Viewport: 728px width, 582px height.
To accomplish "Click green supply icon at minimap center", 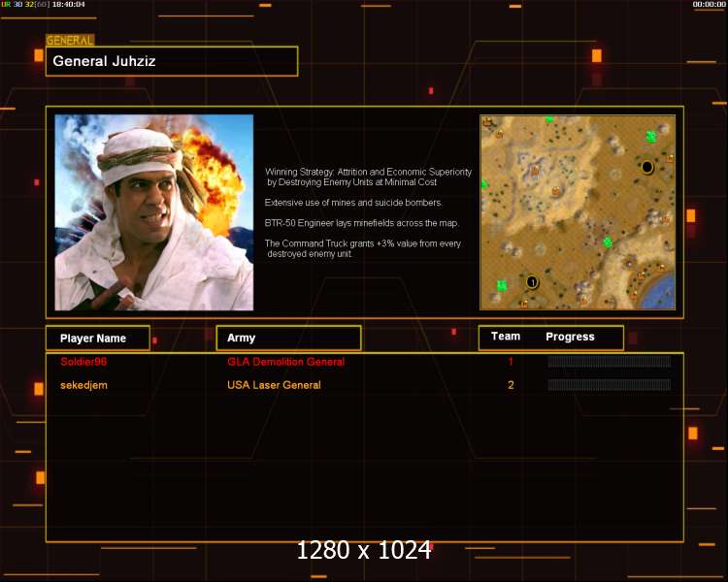I will pos(608,242).
